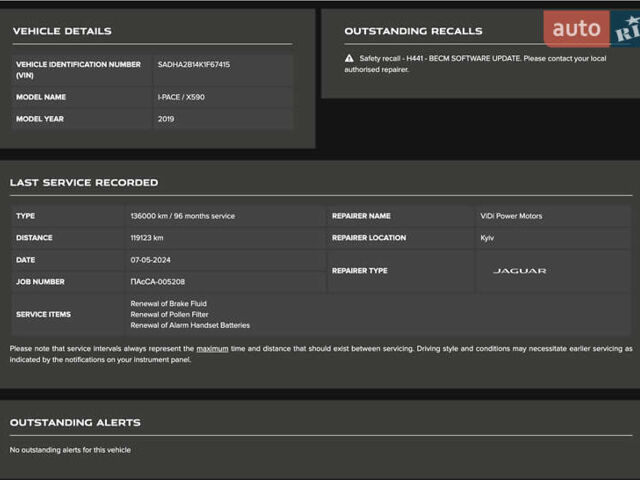Click the Renewal of Brake Fluid item
640x480 pixels.
click(x=169, y=304)
